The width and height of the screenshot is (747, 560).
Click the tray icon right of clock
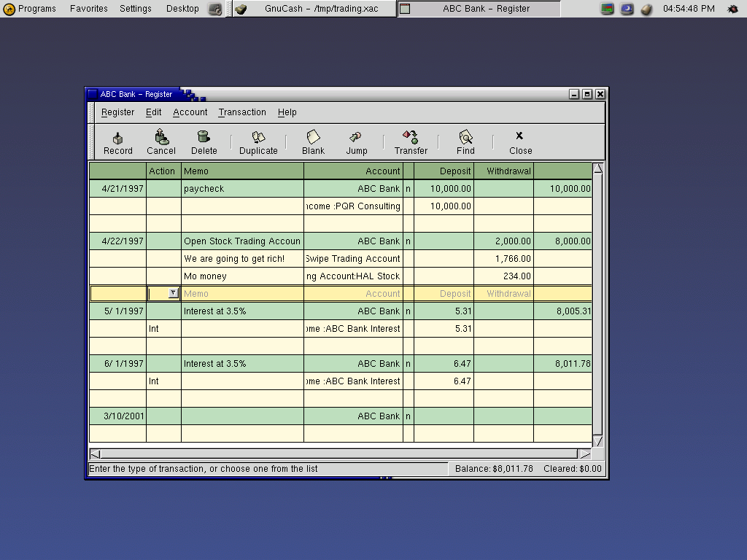pos(732,9)
